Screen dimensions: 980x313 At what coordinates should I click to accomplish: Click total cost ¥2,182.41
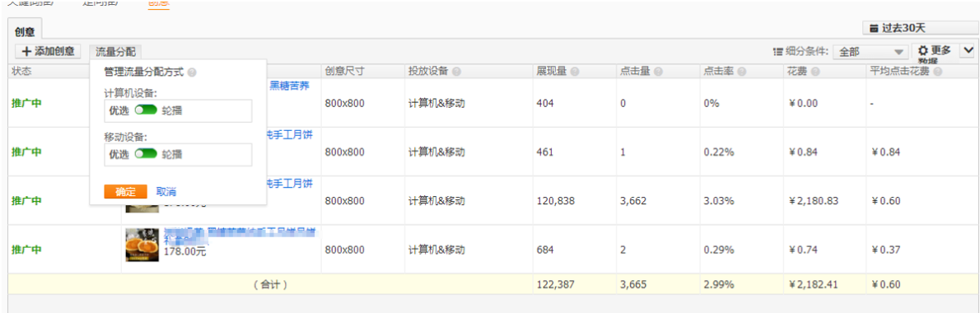[813, 285]
